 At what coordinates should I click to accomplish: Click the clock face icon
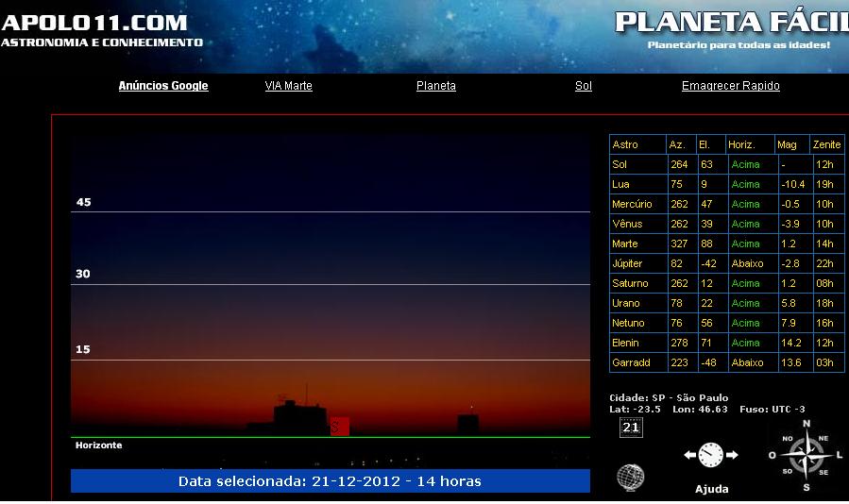point(710,455)
